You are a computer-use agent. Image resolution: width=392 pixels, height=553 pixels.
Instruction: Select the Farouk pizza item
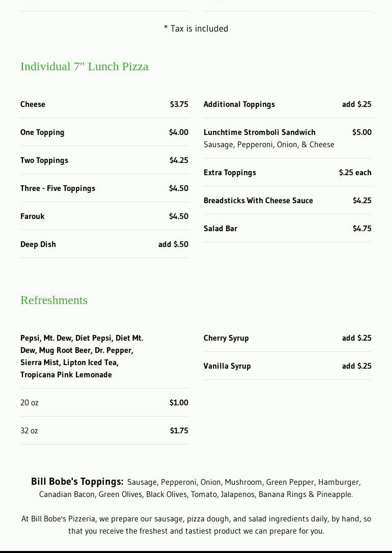click(33, 216)
